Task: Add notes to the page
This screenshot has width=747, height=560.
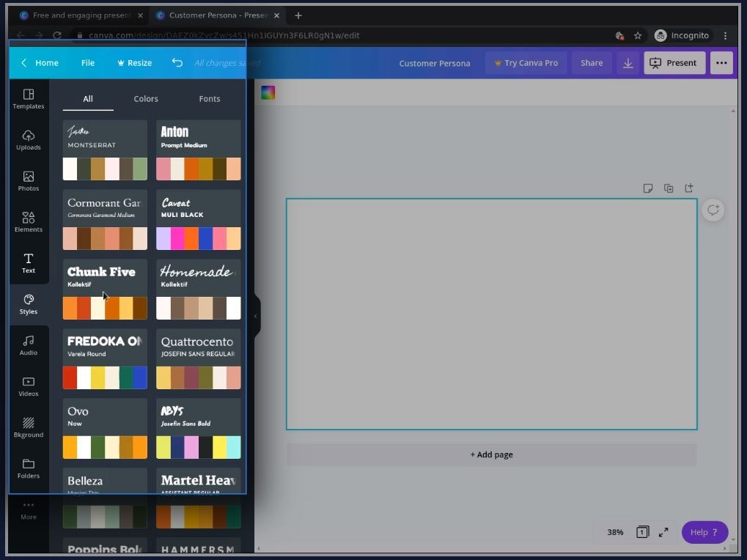Action: [x=648, y=188]
